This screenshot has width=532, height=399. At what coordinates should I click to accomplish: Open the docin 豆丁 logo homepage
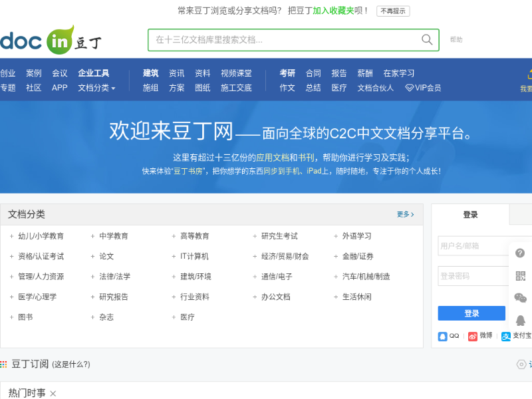(51, 40)
